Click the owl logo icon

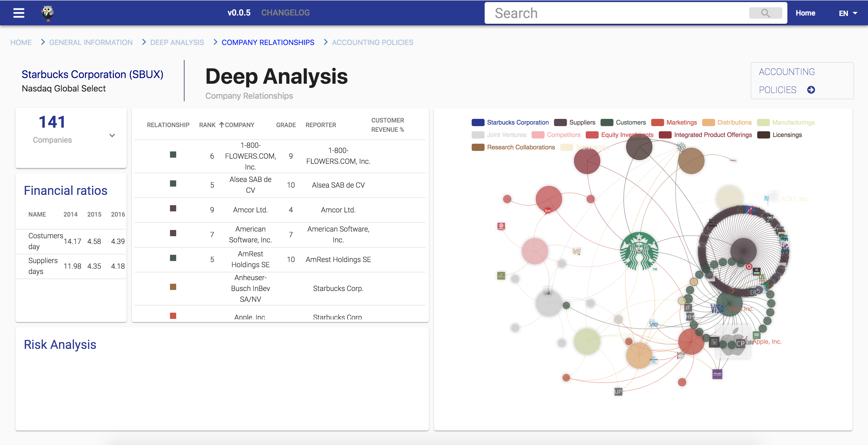pyautogui.click(x=48, y=13)
